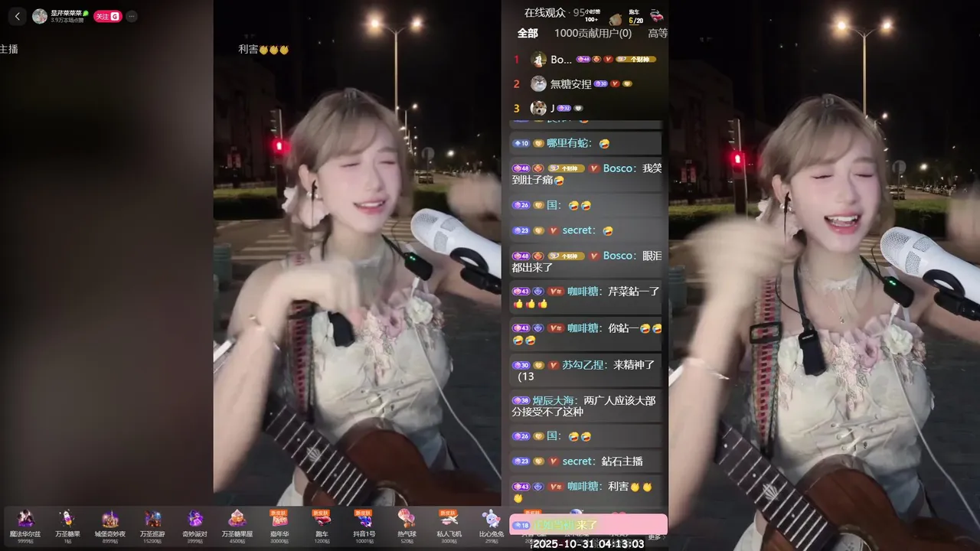Image resolution: width=980 pixels, height=551 pixels.
Task: Click comment 哪里有蛇
Action: 587,143
